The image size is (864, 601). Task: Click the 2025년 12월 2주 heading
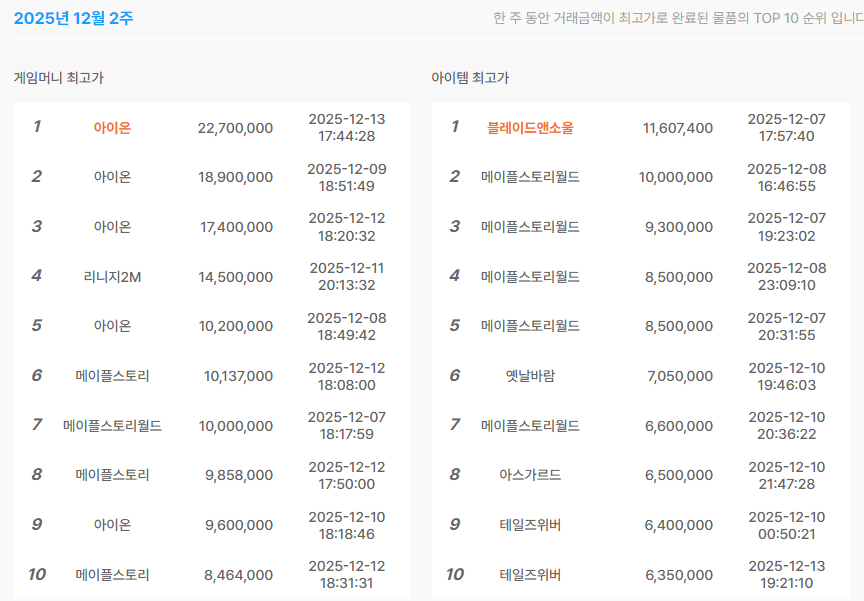click(x=73, y=18)
